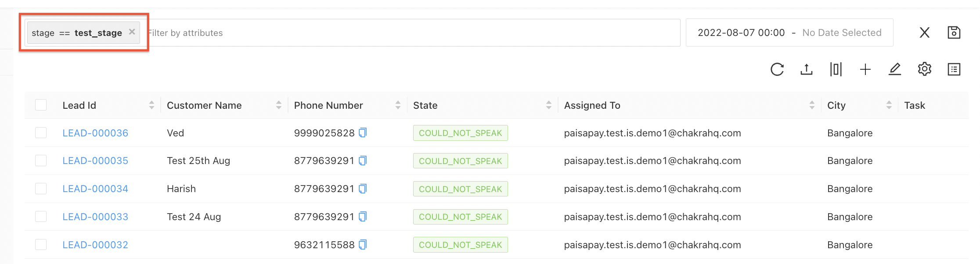This screenshot has width=980, height=264.
Task: Tick the checkbox for LEAD-000034
Action: 41,189
